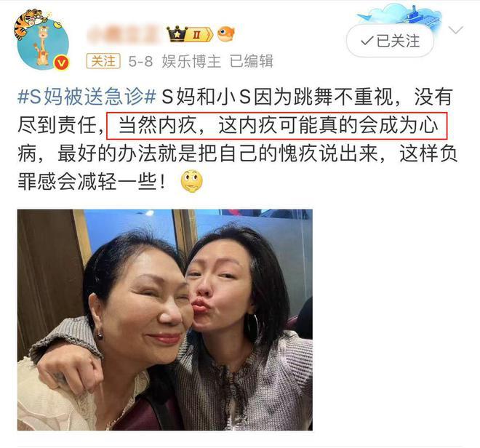View the 已编辑 edit history
The height and width of the screenshot is (448, 480).
point(252,61)
